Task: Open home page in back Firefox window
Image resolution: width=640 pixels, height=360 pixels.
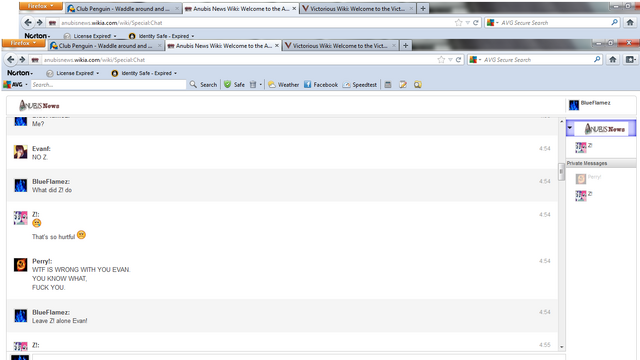Action: [630, 22]
